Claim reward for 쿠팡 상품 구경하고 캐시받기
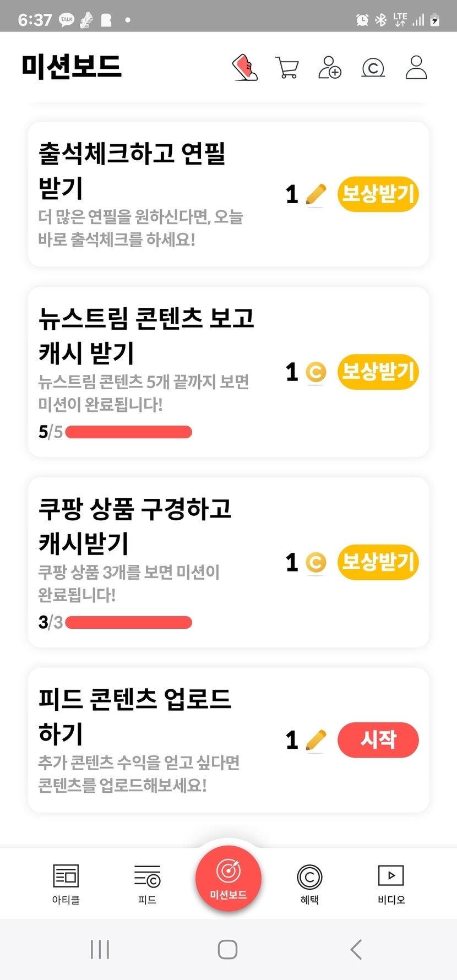The image size is (457, 980). pos(378,562)
